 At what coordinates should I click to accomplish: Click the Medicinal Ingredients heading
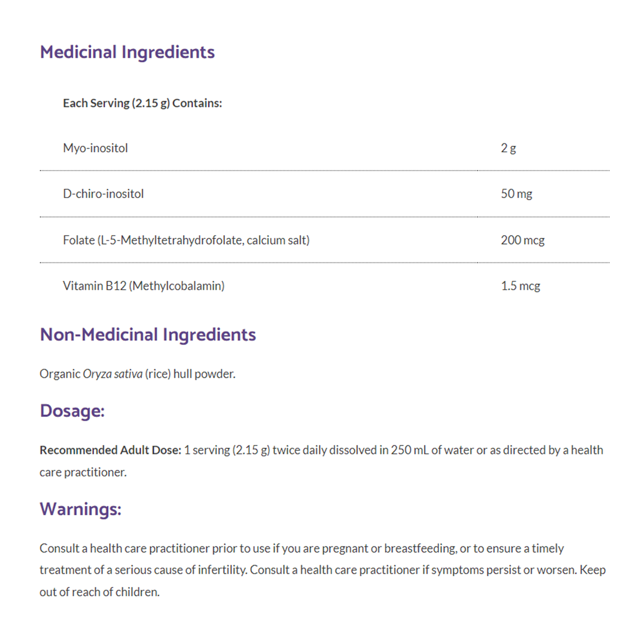[127, 52]
